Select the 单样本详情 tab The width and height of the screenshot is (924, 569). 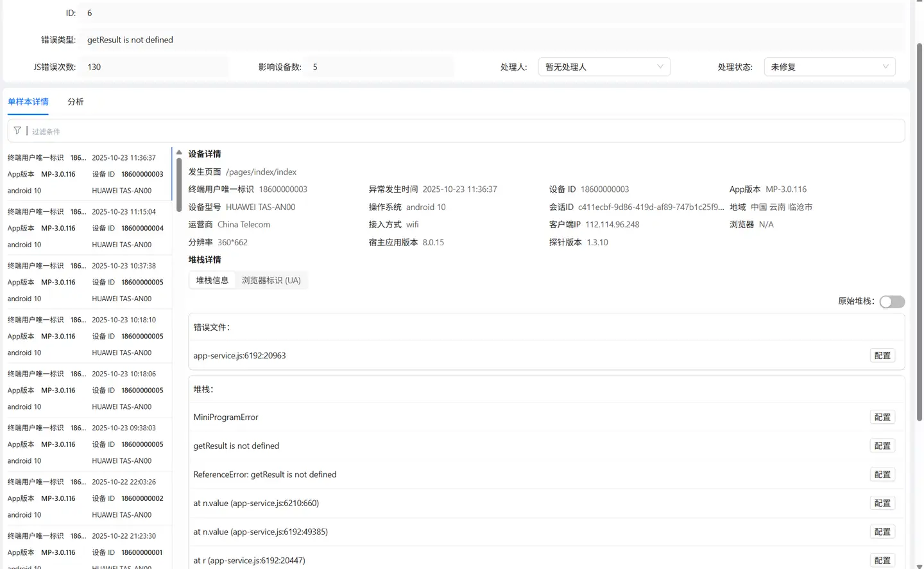click(28, 101)
